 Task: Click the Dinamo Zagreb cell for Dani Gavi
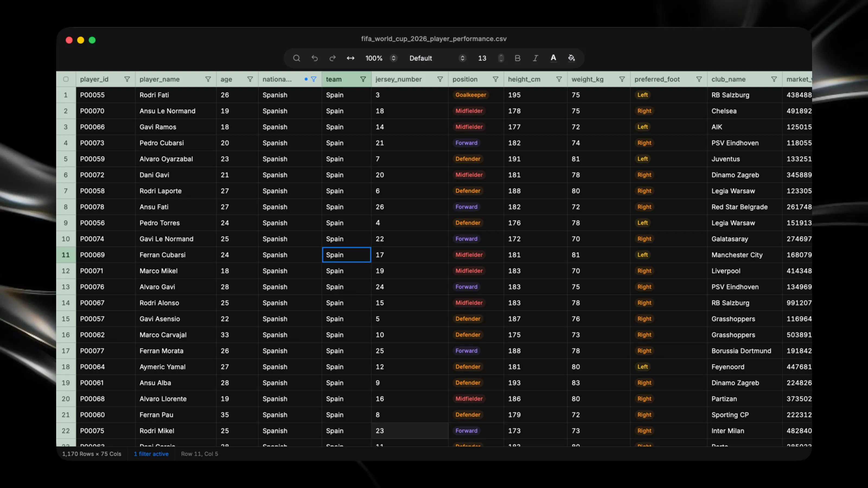tap(745, 175)
